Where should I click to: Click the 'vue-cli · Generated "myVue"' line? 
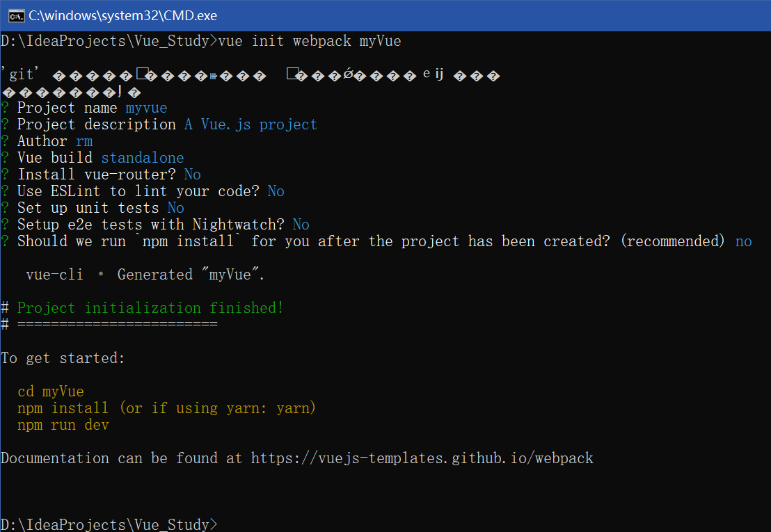(x=145, y=275)
